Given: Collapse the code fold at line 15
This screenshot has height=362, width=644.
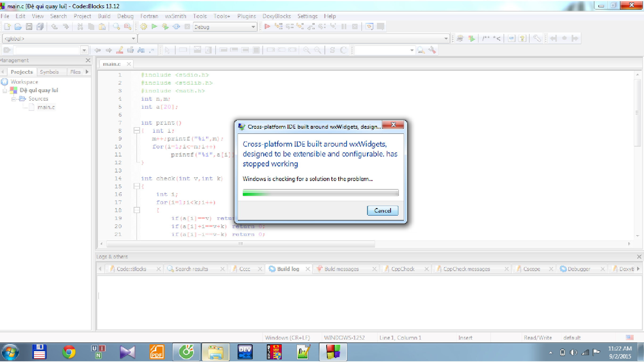Looking at the screenshot, I should (x=136, y=186).
